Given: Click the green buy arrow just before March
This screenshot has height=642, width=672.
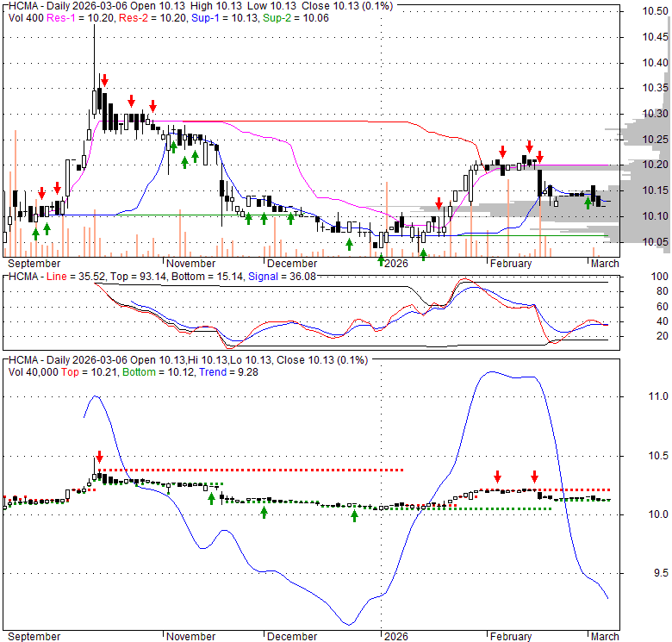Looking at the screenshot, I should click(x=588, y=203).
